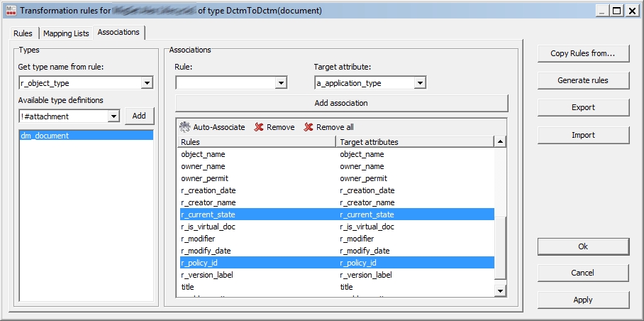Open the Rule combo box
This screenshot has height=321, width=644.
pyautogui.click(x=281, y=83)
